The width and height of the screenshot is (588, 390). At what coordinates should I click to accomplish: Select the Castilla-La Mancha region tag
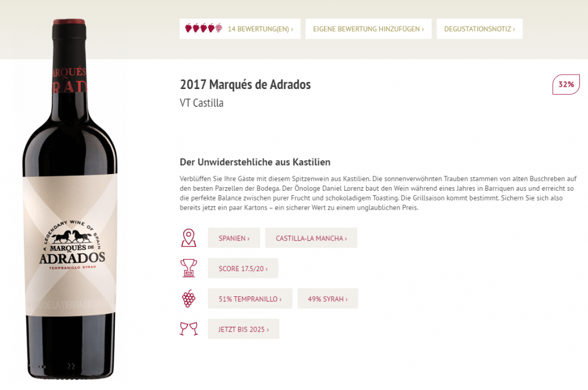311,238
